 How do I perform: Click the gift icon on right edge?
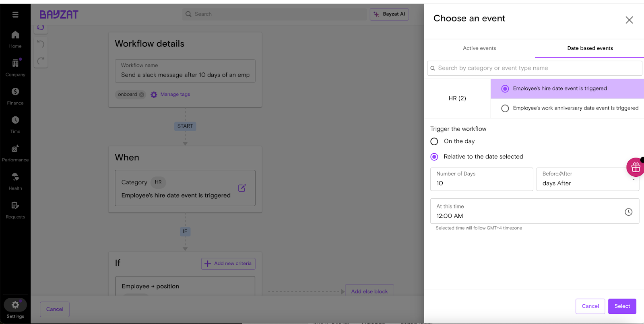(x=636, y=167)
